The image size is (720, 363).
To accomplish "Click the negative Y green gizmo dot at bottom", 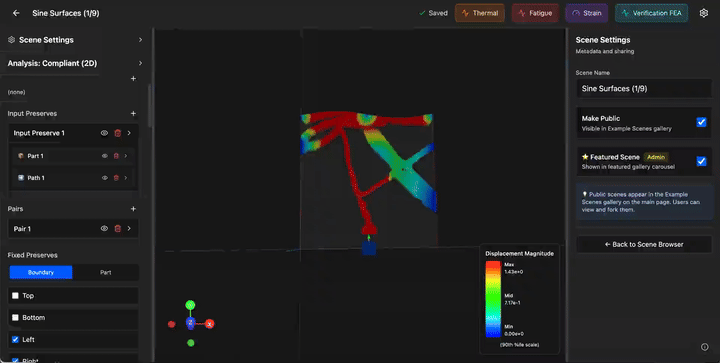I will click(191, 343).
